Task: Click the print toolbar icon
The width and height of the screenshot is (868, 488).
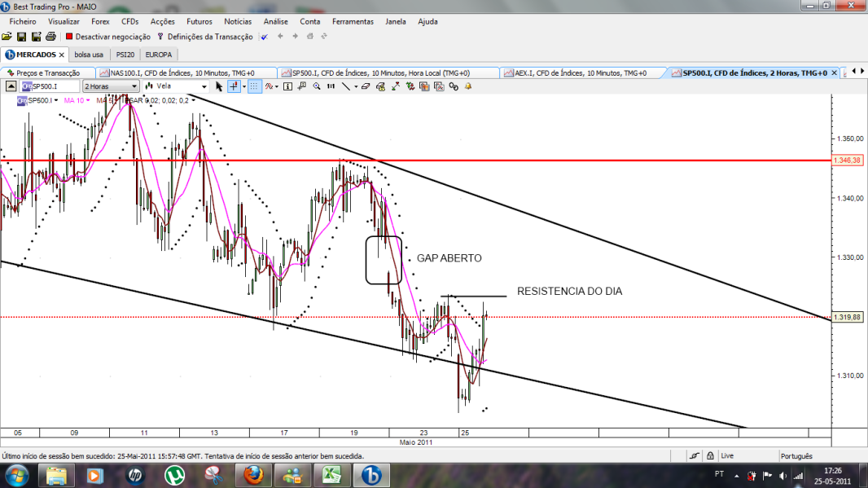Action: (x=50, y=37)
